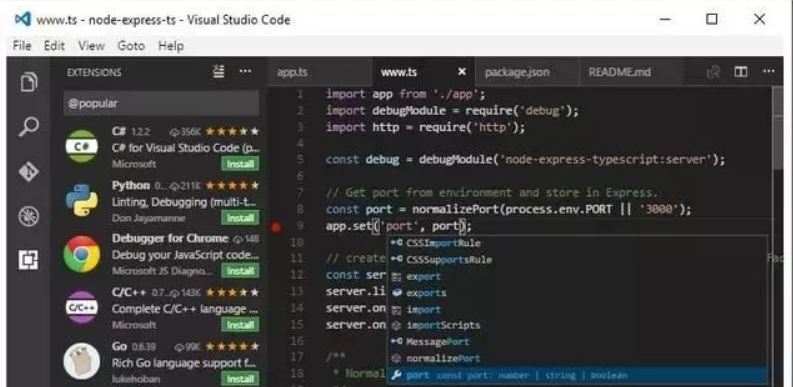The width and height of the screenshot is (793, 387).
Task: Click the open changes icon beside split editor
Action: [714, 72]
